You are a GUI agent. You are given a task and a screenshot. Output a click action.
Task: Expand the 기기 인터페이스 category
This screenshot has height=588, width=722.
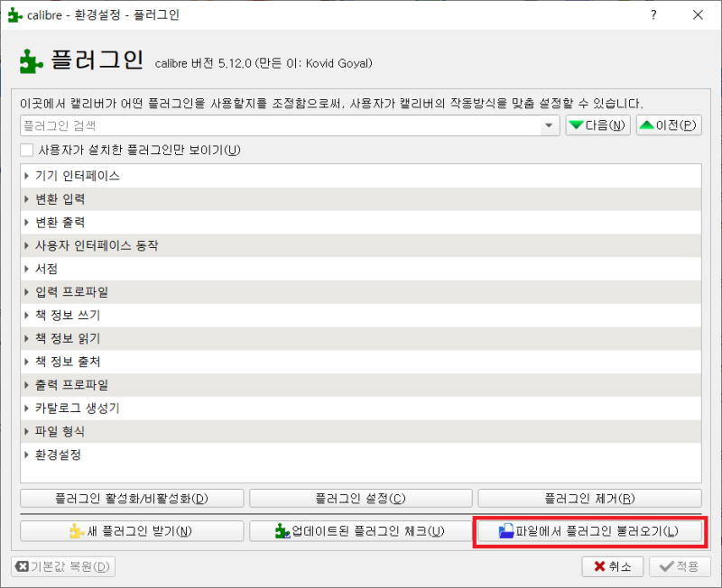click(28, 176)
